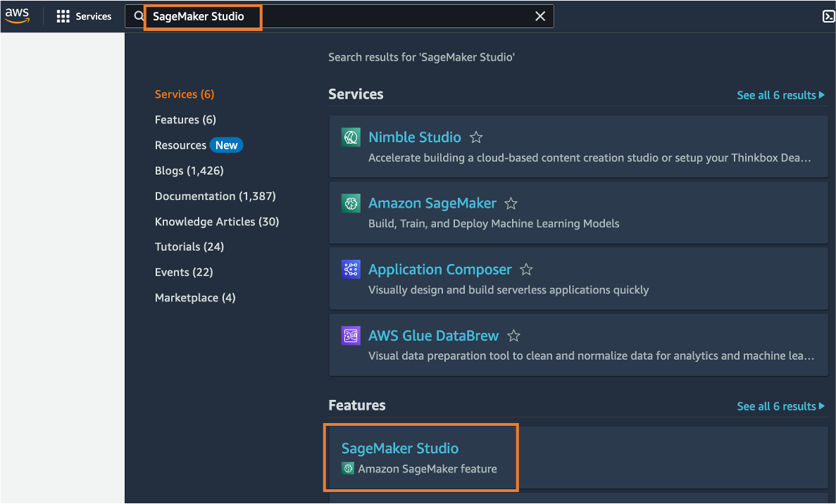
Task: Click the Amazon SageMaker service icon
Action: [x=351, y=203]
